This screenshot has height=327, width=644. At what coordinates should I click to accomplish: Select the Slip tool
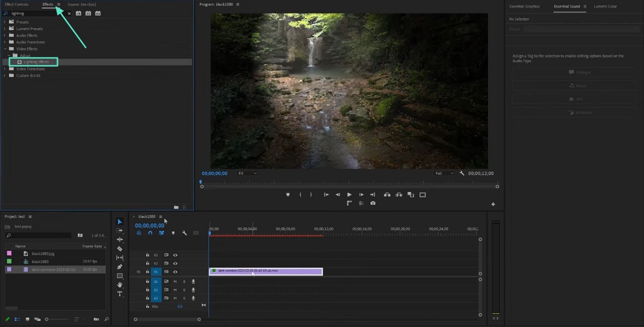tap(119, 258)
